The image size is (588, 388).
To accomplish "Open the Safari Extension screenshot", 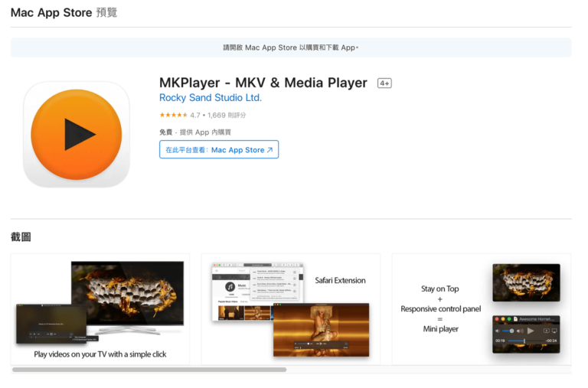I will click(x=291, y=309).
